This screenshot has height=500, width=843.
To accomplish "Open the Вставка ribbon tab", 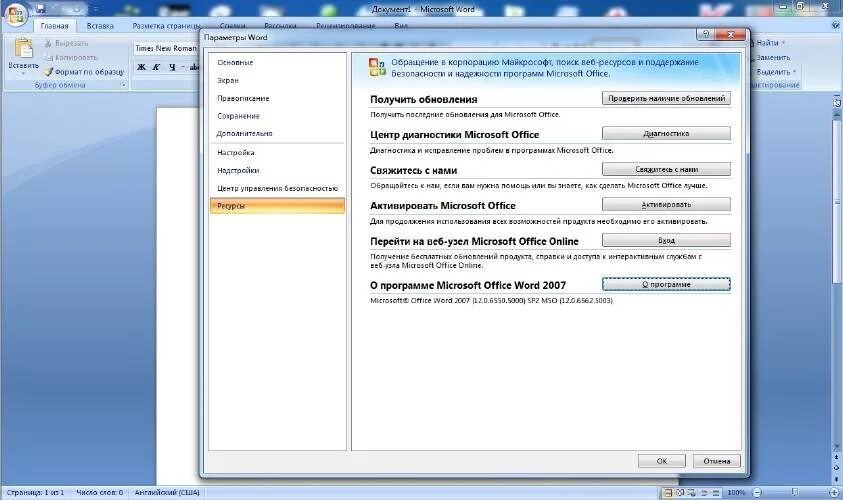I will (100, 26).
